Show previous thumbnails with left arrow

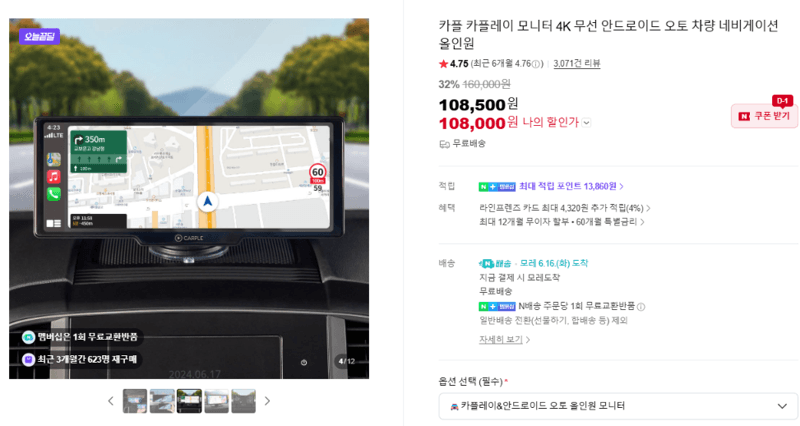pos(111,401)
